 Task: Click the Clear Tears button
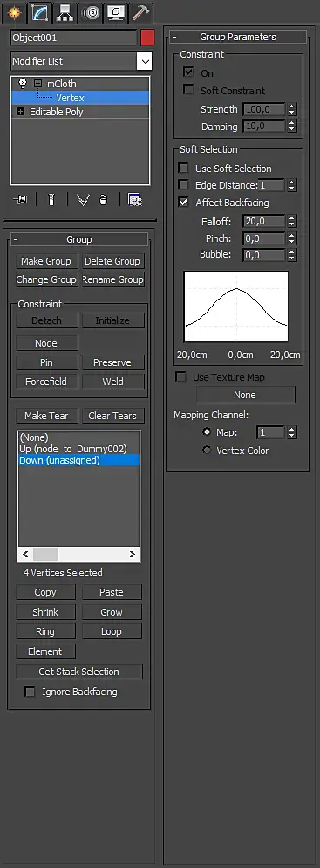click(112, 416)
